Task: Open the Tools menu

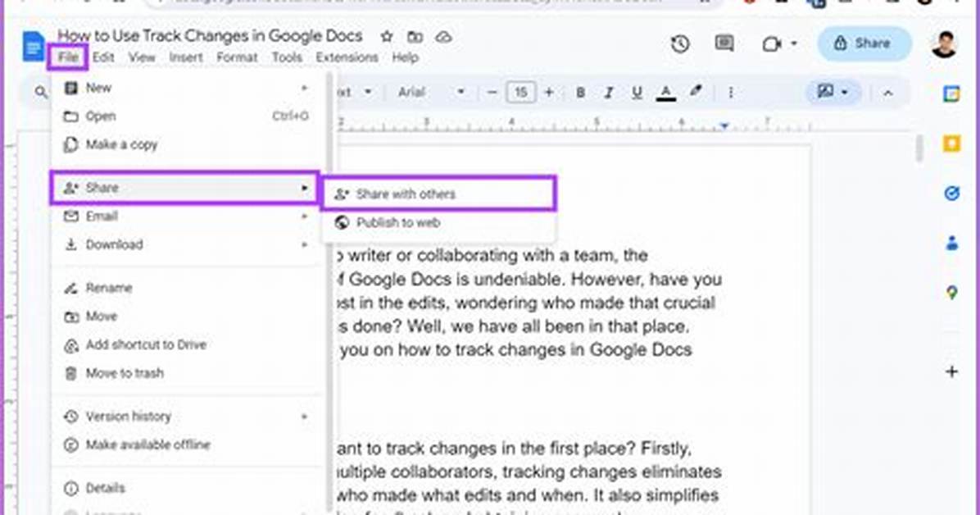Action: pos(287,57)
